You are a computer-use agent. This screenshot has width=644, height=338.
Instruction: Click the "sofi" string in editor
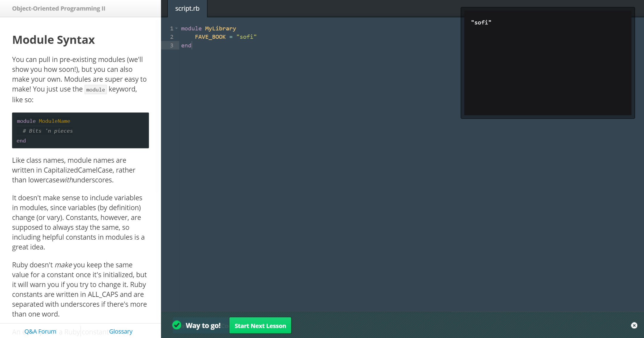tap(246, 37)
